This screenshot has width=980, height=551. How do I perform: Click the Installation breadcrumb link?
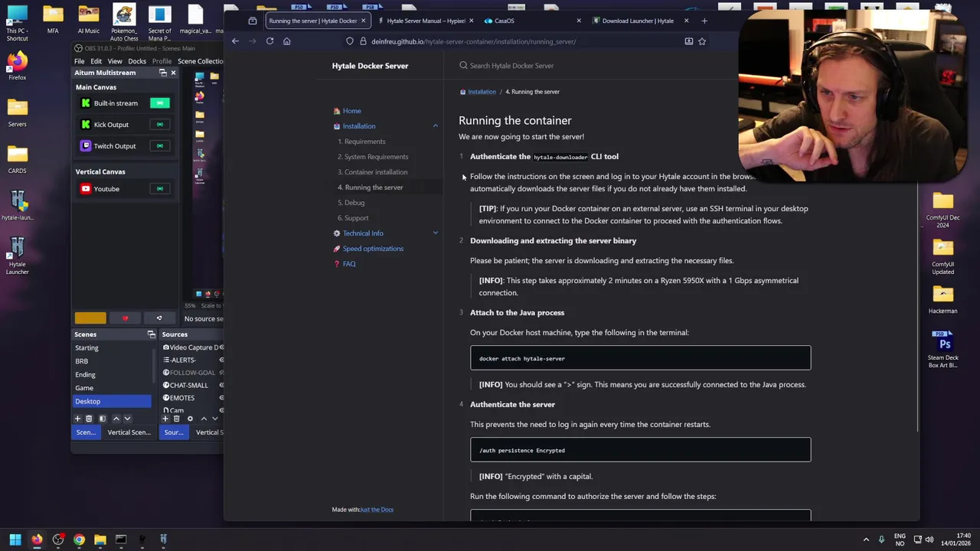[x=482, y=92]
